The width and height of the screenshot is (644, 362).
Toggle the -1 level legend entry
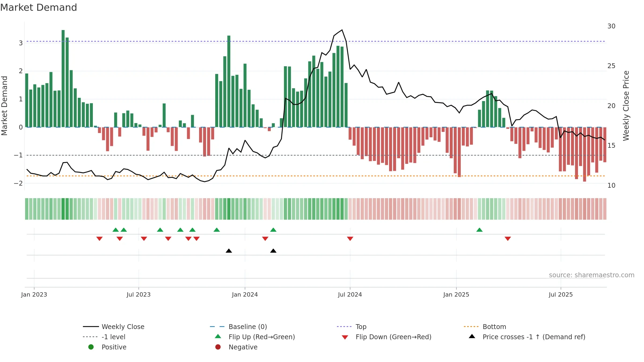coord(104,337)
